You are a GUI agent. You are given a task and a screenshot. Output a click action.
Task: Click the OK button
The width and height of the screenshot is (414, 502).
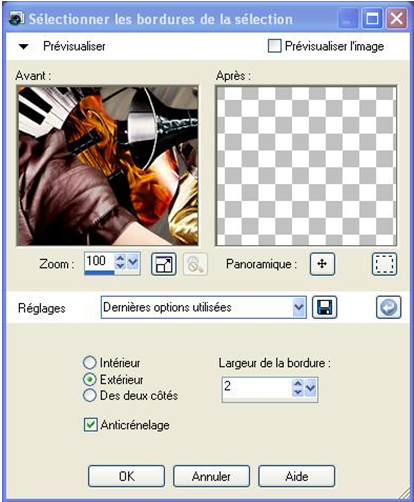point(126,476)
